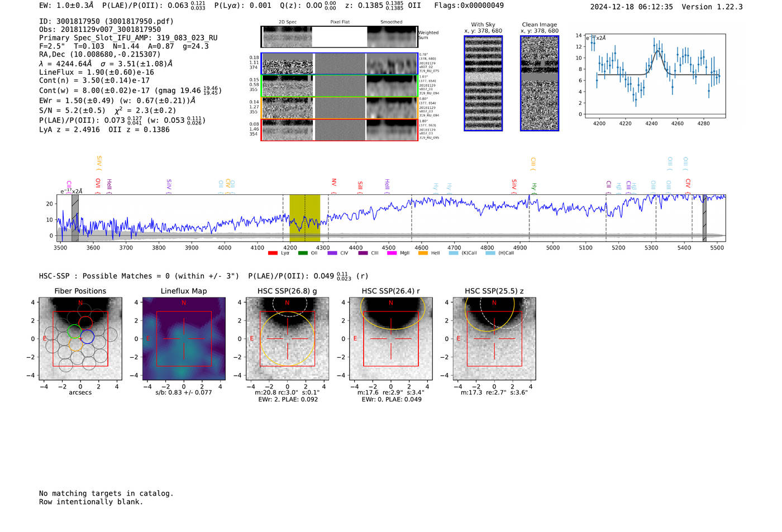Screen dimensions: 782x532
Task: Open the With Sky image cutout
Action: pyautogui.click(x=483, y=83)
